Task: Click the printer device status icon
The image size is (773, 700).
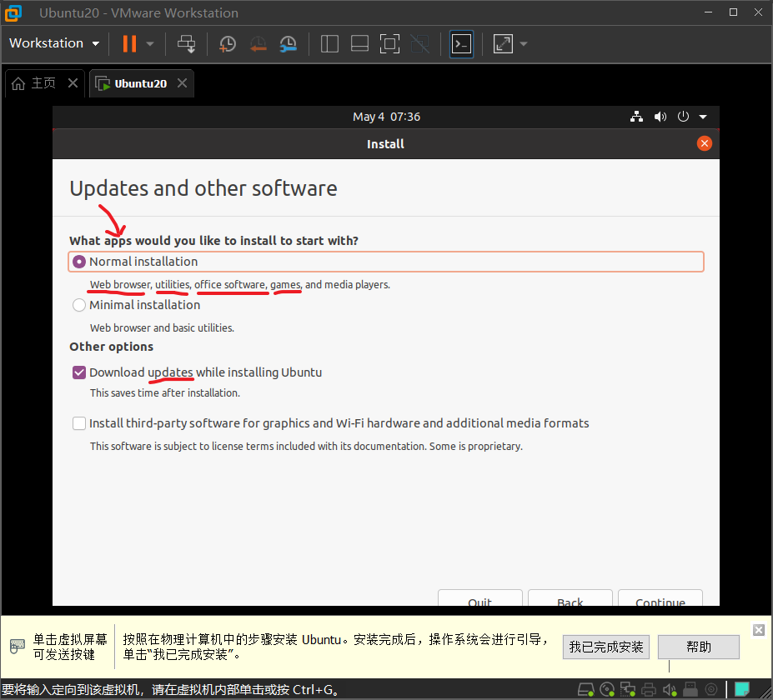Action: [x=649, y=690]
